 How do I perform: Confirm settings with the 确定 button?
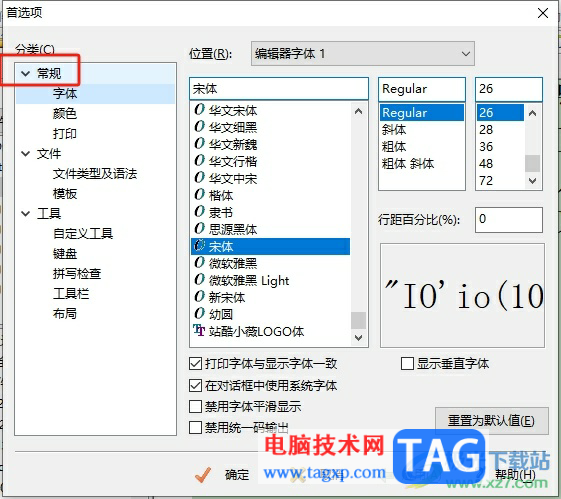[223, 475]
